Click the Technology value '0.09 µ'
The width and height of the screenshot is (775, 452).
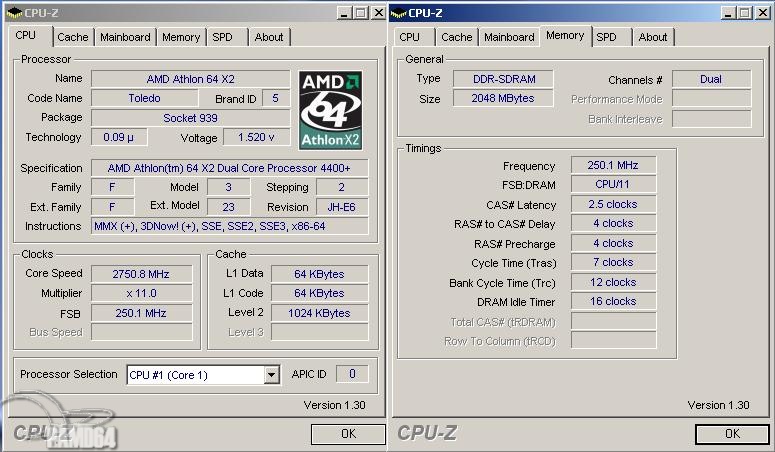point(119,137)
